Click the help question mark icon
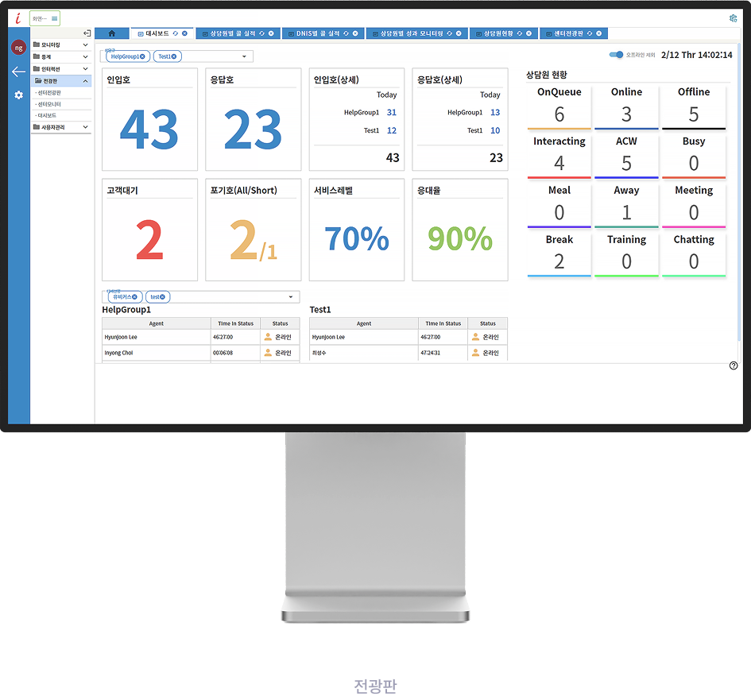Screen dimensions: 751x700 pos(733,365)
